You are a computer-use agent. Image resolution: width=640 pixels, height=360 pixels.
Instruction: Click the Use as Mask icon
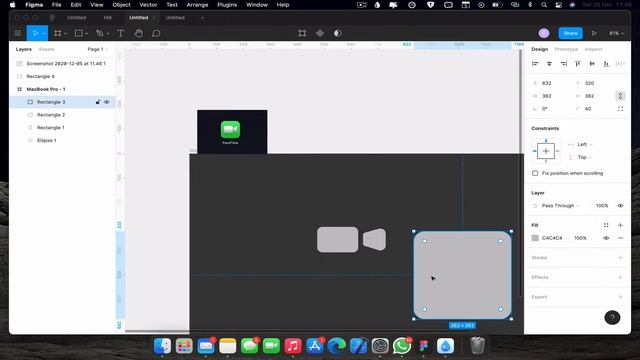coord(338,33)
